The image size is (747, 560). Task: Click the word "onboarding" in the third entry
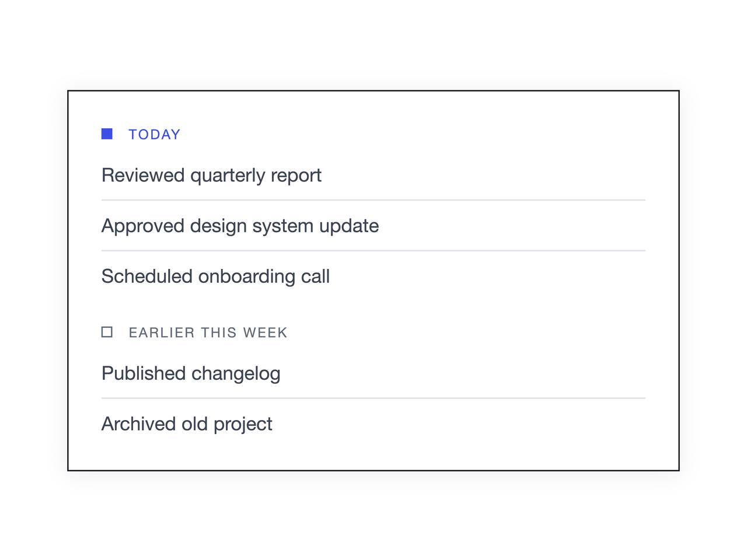pos(247,276)
